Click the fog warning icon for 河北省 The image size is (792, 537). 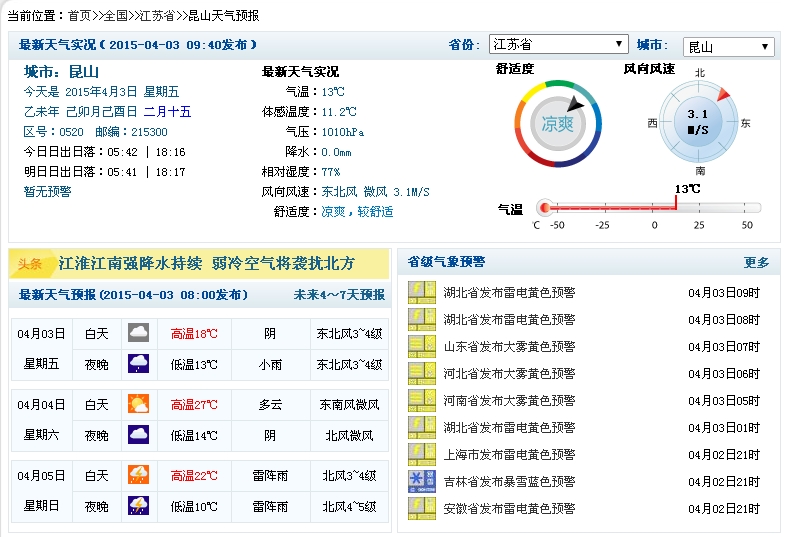tap(422, 373)
